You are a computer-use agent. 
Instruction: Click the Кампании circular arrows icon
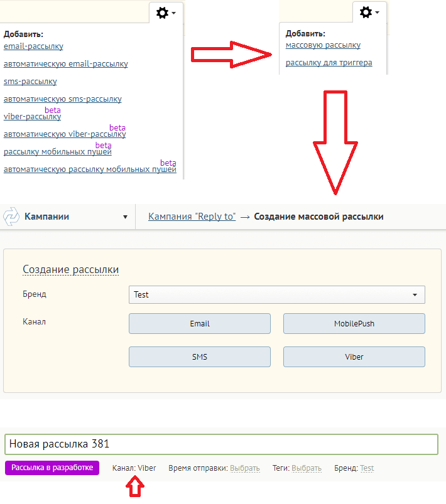[11, 217]
